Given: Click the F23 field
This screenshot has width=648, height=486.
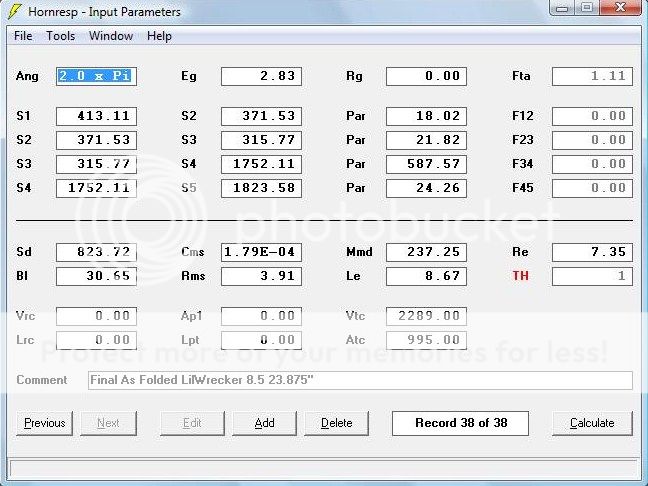Looking at the screenshot, I should 592,140.
